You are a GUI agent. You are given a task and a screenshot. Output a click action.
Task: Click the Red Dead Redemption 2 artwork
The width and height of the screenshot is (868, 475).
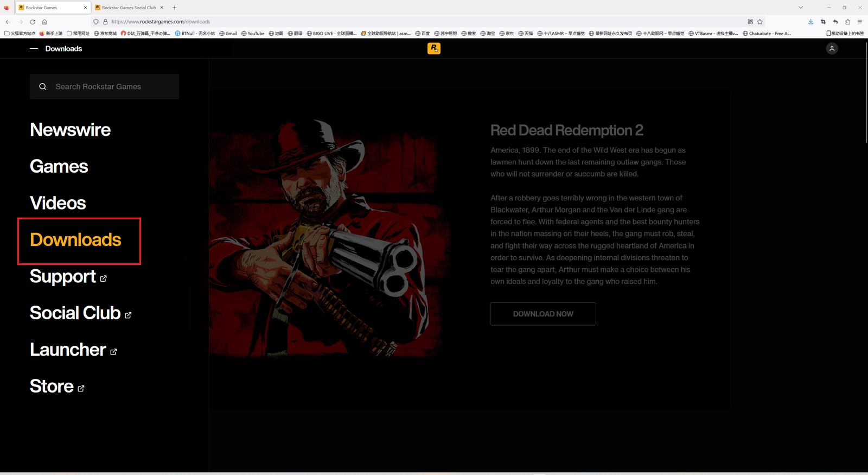click(331, 239)
